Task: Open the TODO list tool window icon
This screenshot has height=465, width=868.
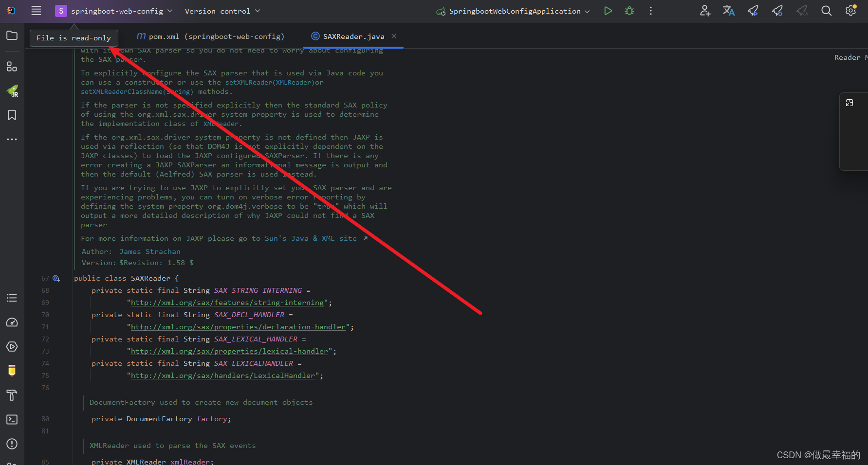Action: (x=12, y=298)
